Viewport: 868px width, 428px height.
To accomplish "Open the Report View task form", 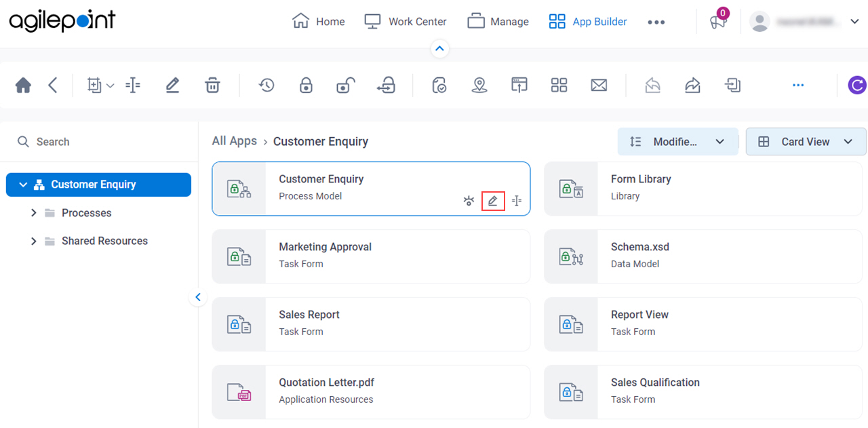I will point(703,324).
